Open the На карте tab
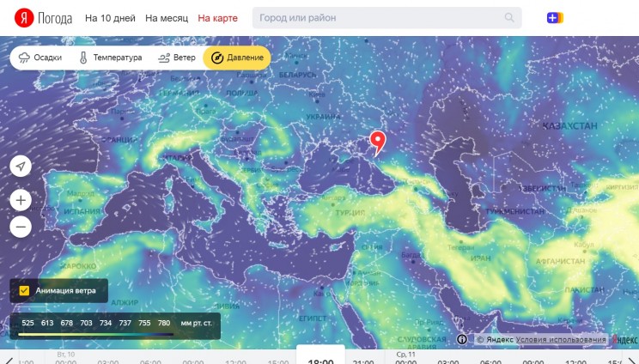Image resolution: width=639 pixels, height=364 pixels. point(217,18)
